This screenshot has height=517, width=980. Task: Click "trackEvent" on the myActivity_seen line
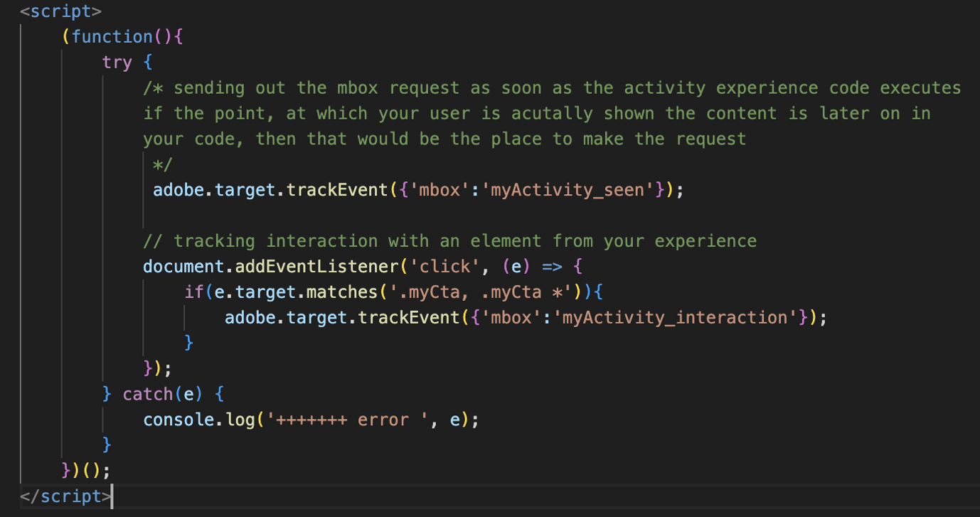[x=337, y=190]
